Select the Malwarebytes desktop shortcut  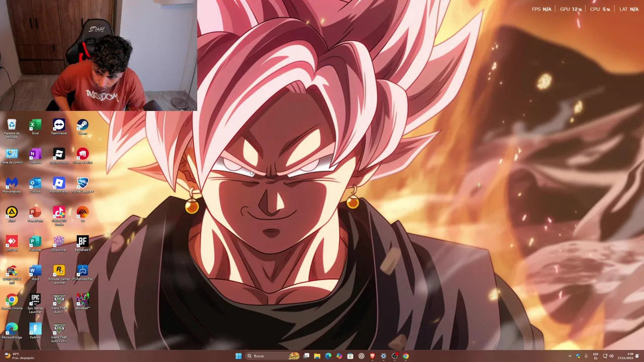[12, 186]
